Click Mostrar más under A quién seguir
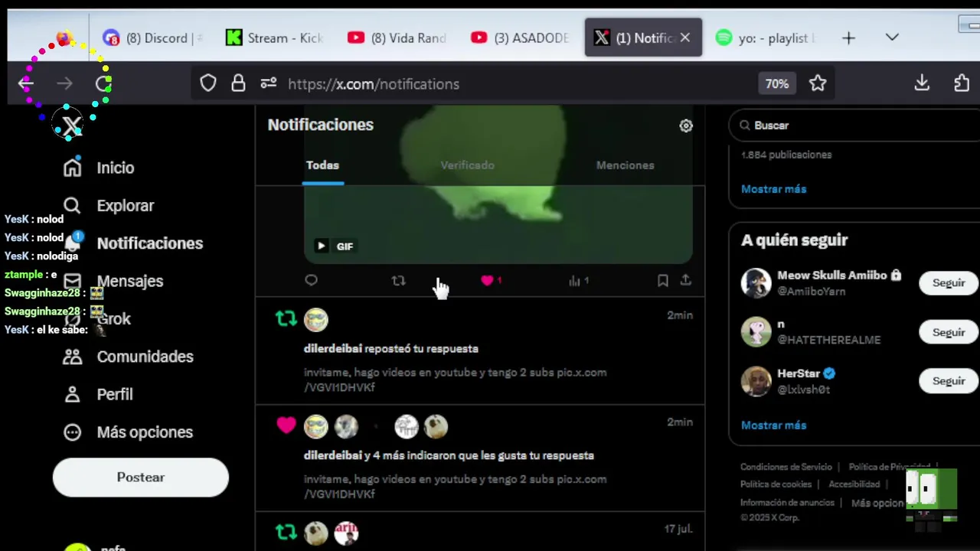This screenshot has height=551, width=980. [773, 425]
